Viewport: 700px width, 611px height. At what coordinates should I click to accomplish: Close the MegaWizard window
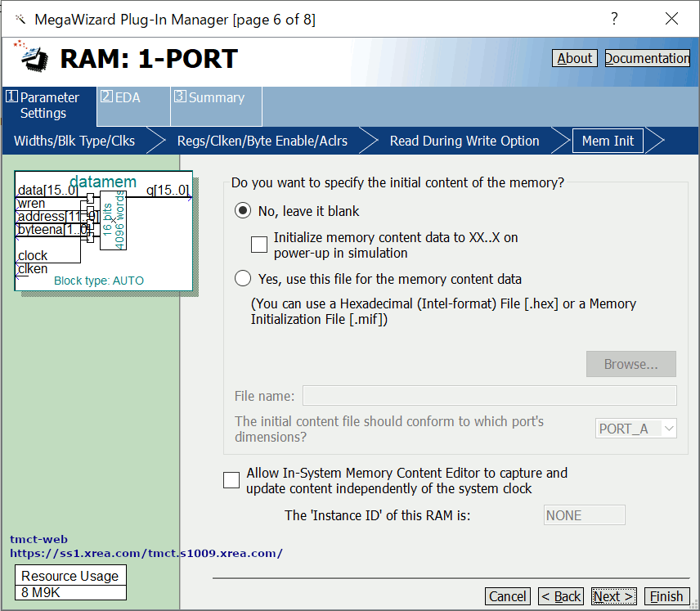click(x=671, y=18)
